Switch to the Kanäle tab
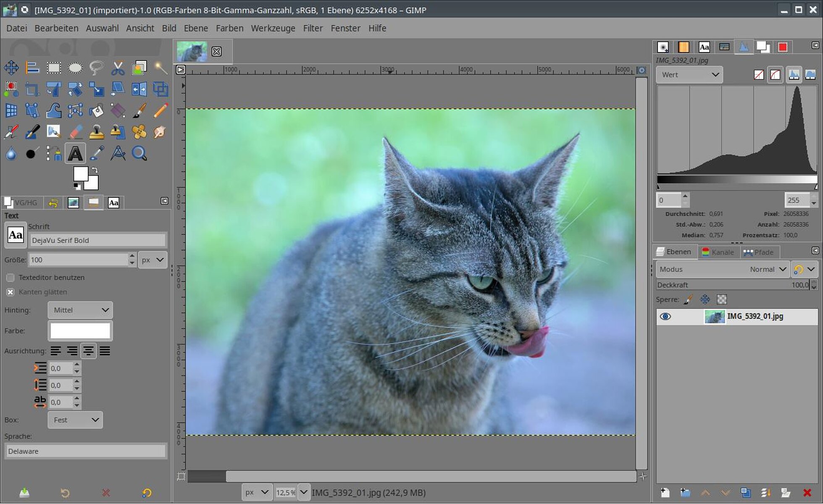The width and height of the screenshot is (823, 504). 718,252
